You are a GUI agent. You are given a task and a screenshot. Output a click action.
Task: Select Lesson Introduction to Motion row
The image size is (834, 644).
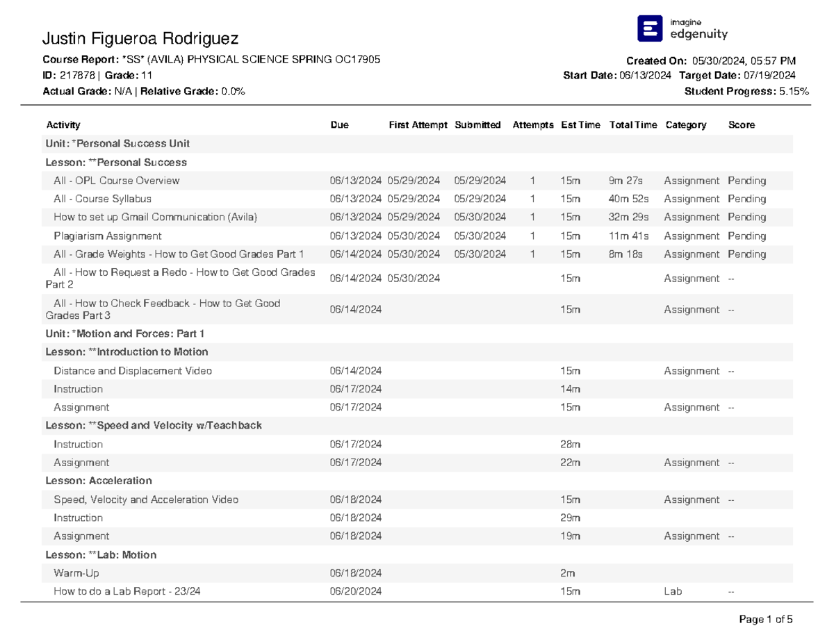(x=417, y=352)
